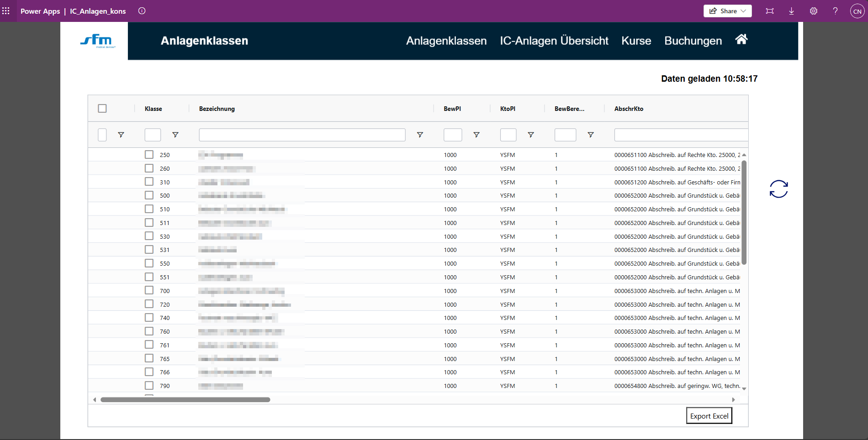The image size is (868, 440).
Task: Check the row for class 250
Action: [149, 155]
